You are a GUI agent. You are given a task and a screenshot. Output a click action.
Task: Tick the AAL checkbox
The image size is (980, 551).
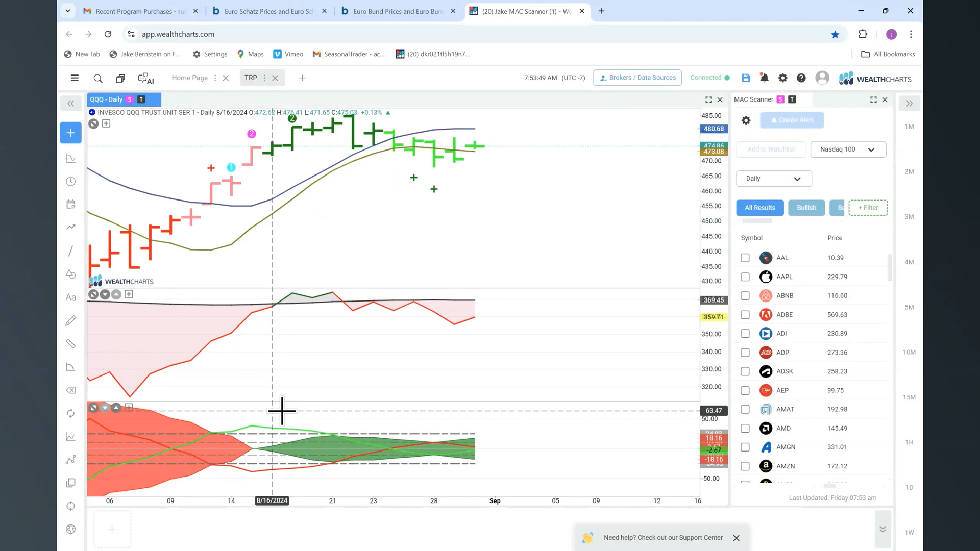[745, 258]
